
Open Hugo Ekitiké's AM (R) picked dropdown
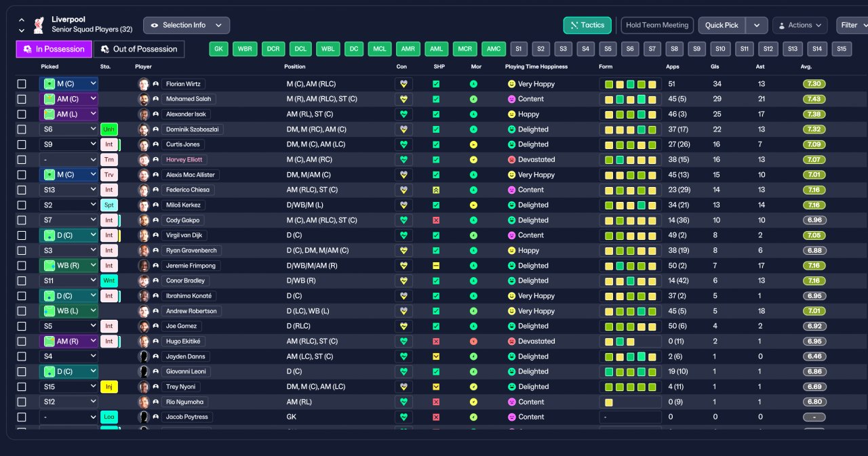pos(68,341)
